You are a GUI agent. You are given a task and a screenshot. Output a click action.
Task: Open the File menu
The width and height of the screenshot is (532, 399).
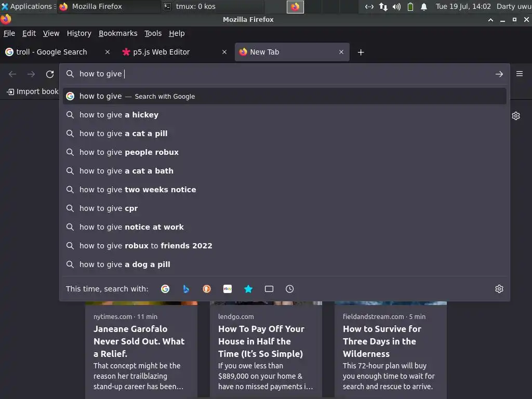click(9, 33)
